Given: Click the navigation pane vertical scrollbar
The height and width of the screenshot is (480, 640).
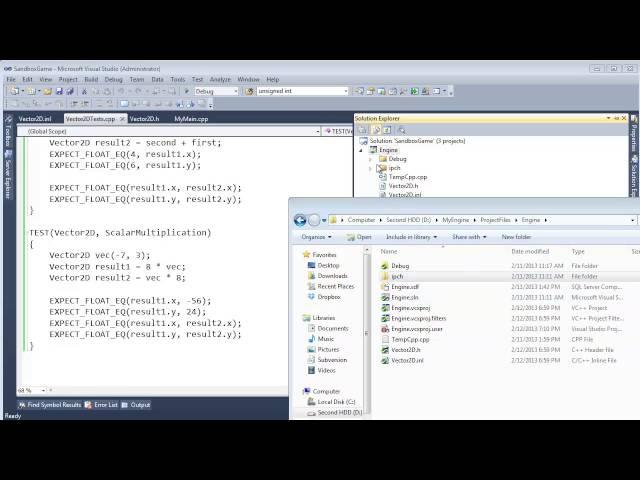Looking at the screenshot, I should point(367,333).
